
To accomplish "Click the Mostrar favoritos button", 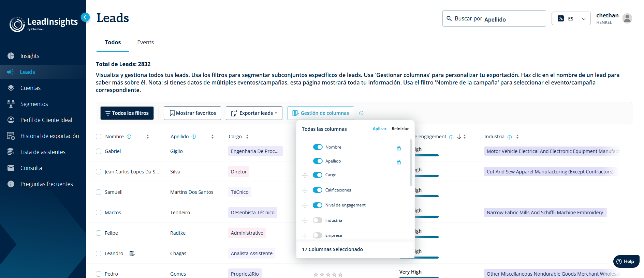I will (x=192, y=113).
